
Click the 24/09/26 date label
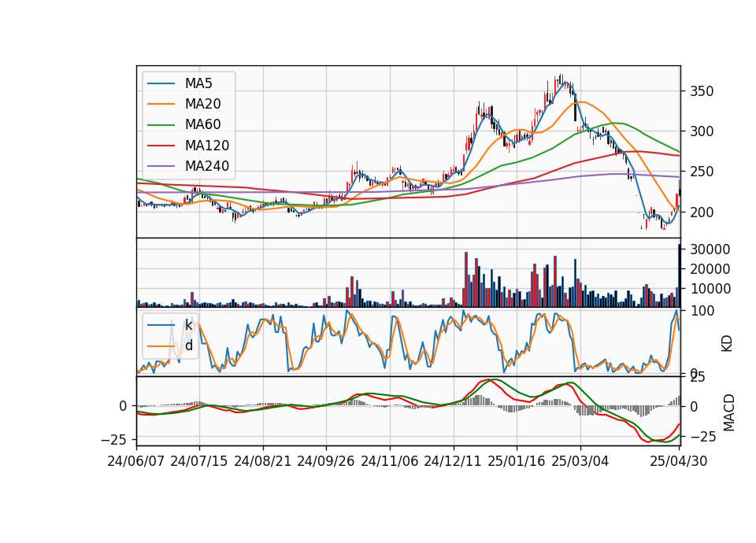pyautogui.click(x=326, y=461)
